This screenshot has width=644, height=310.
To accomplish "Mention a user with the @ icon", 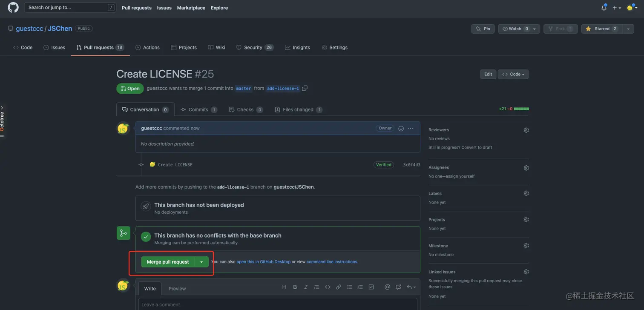I will click(x=387, y=287).
